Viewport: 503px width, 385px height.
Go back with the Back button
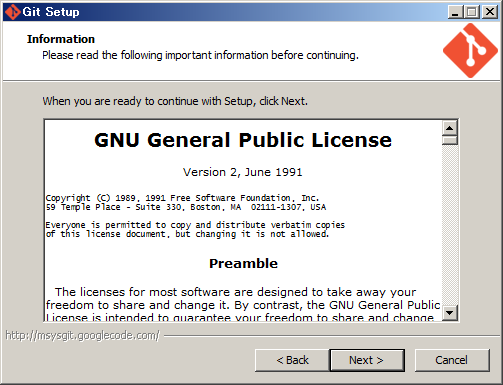(x=292, y=360)
